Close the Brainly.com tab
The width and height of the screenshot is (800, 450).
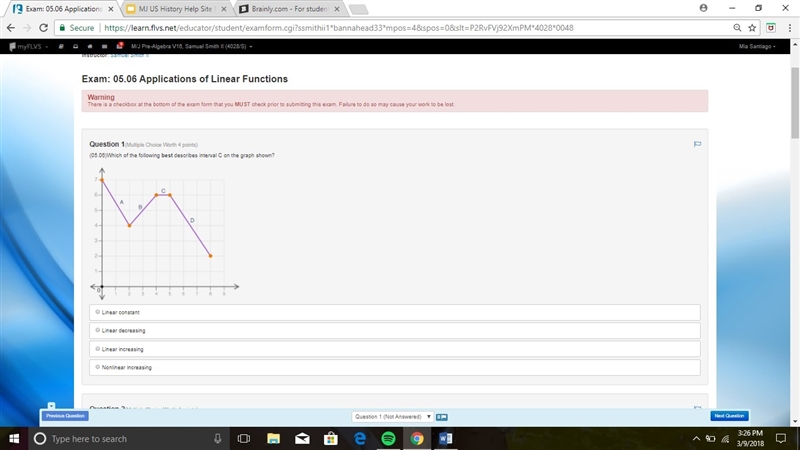pyautogui.click(x=337, y=9)
